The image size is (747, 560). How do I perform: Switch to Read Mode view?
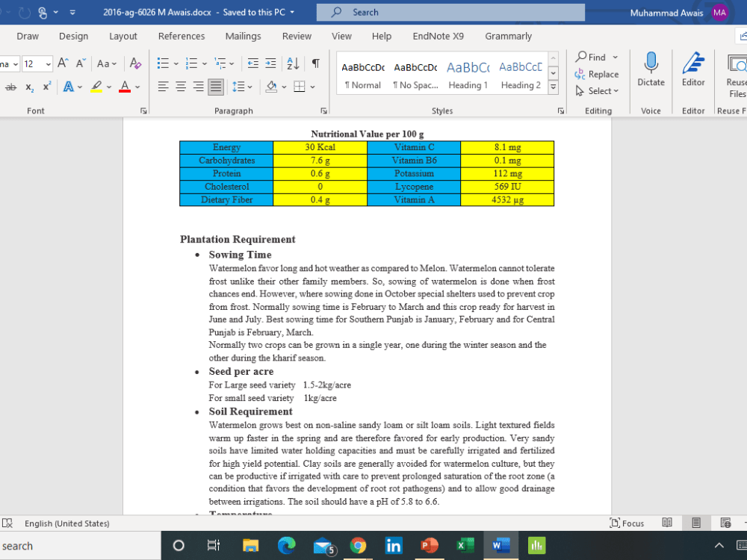(x=667, y=523)
